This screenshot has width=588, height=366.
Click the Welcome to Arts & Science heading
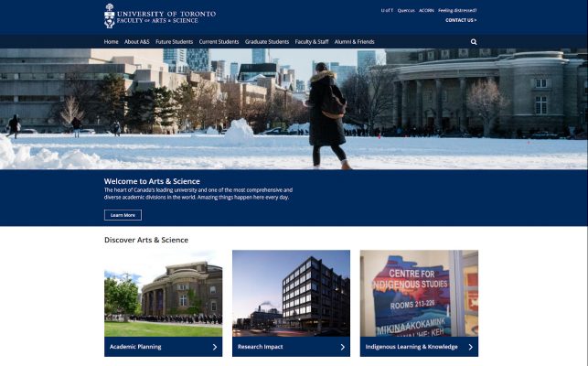tap(152, 181)
